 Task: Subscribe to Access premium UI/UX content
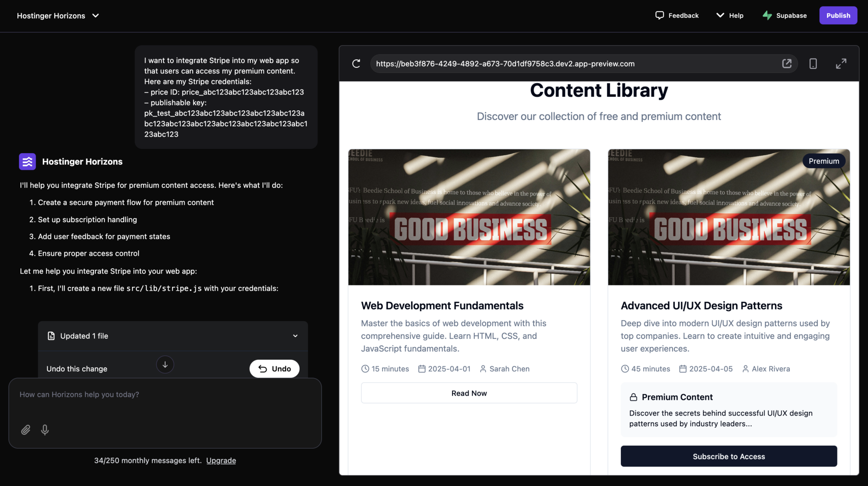click(x=729, y=456)
